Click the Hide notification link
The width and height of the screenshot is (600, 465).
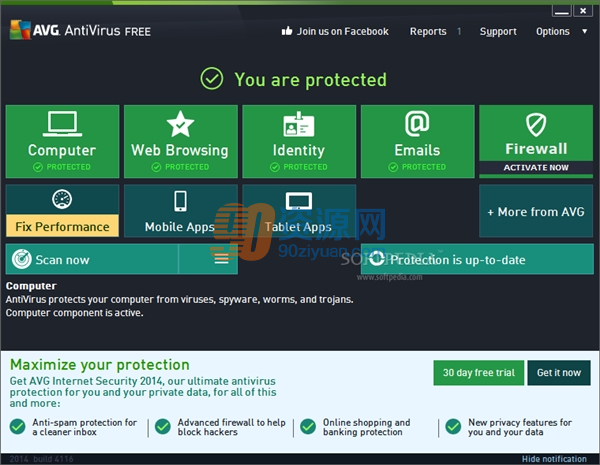point(554,458)
